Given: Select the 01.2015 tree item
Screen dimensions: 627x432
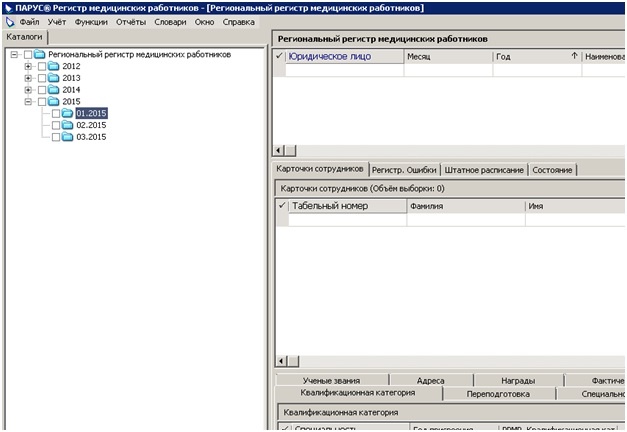Looking at the screenshot, I should pyautogui.click(x=91, y=113).
